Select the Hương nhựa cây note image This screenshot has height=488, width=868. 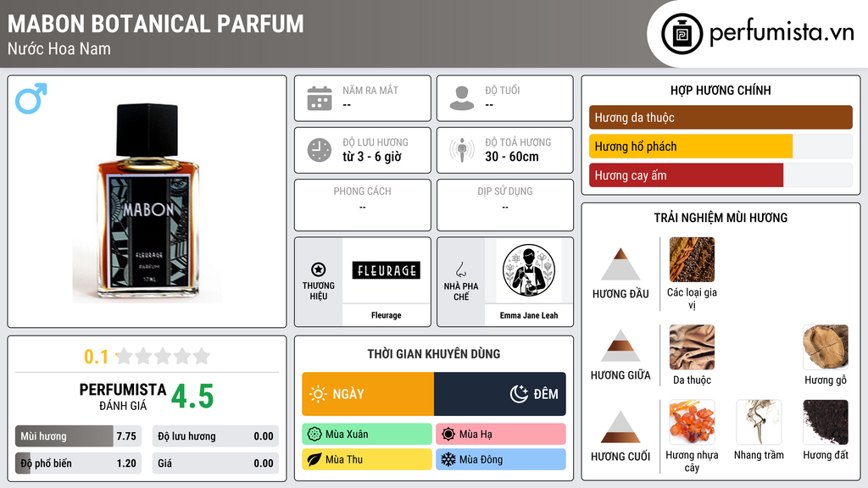(x=692, y=422)
